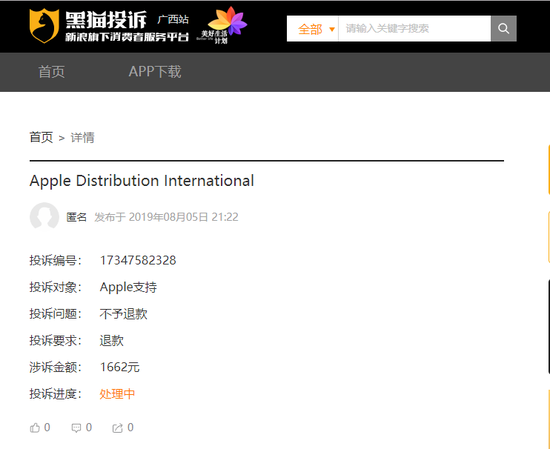Click the Apple Distribution International title
The height and width of the screenshot is (449, 550).
pos(142,181)
